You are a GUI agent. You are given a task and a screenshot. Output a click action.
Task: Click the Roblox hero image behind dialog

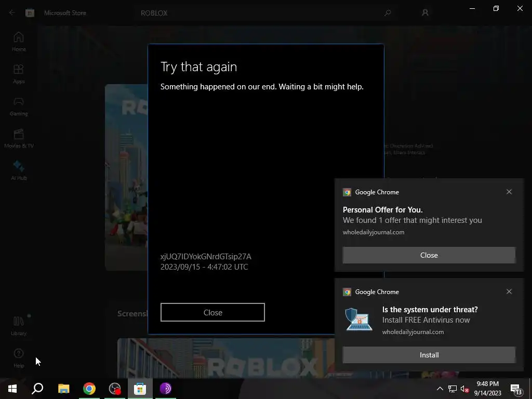[126, 177]
